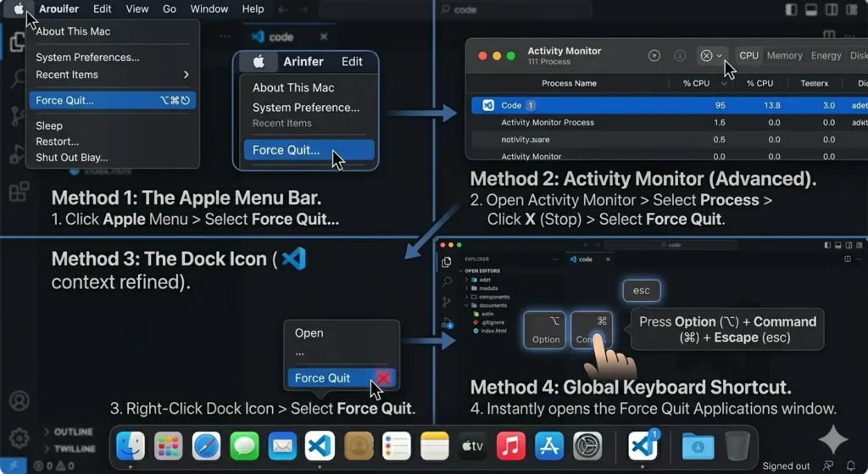Launch Safari from the Dock
868x474 pixels.
tap(206, 446)
